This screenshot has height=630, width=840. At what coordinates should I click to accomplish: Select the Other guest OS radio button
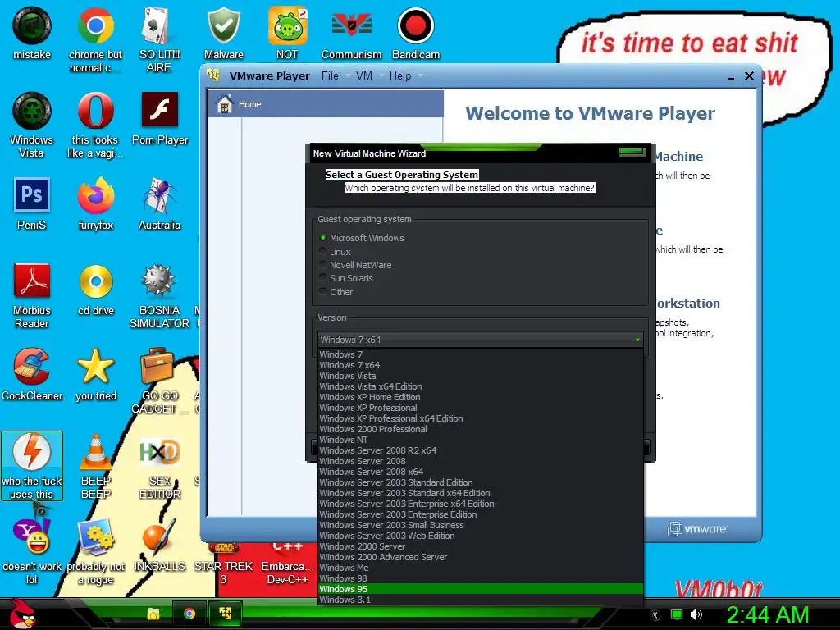tap(322, 291)
